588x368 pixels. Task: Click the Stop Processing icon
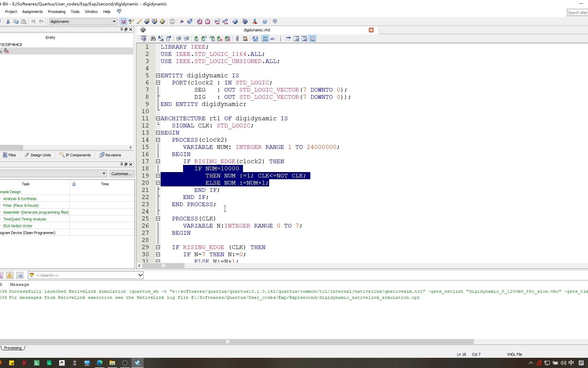coord(172,21)
